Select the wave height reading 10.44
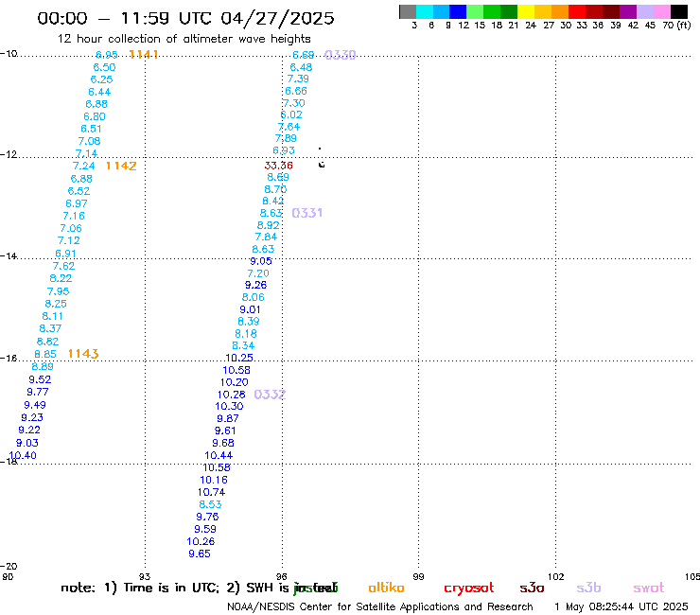This screenshot has width=700, height=615. [x=219, y=455]
